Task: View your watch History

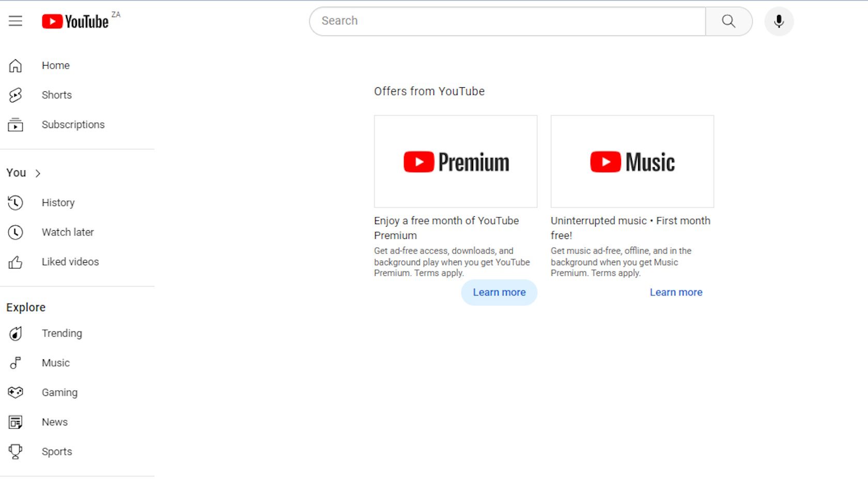Action: click(x=58, y=202)
